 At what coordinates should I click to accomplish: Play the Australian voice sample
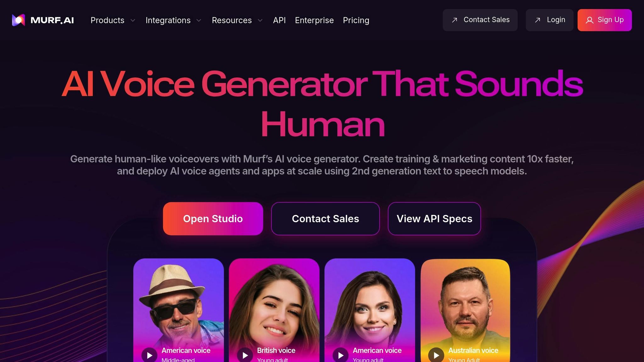[x=436, y=355]
